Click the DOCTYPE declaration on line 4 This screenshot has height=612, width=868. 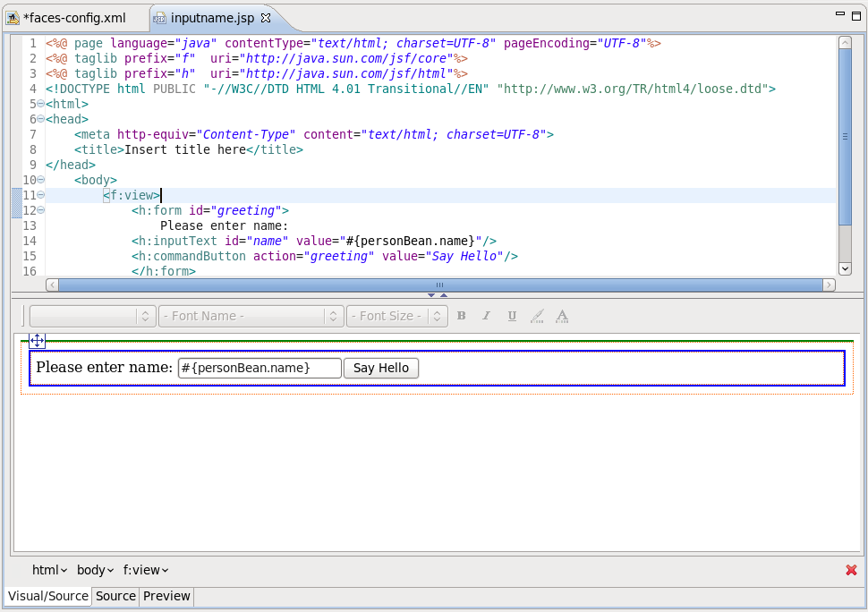click(411, 89)
